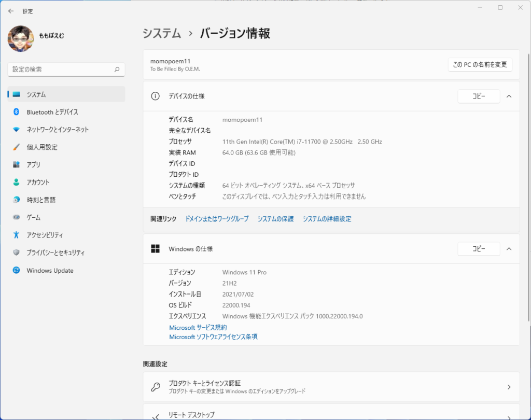Viewport: 531px width, 420px height.
Task: Click the search magnifier icon
Action: click(x=117, y=69)
